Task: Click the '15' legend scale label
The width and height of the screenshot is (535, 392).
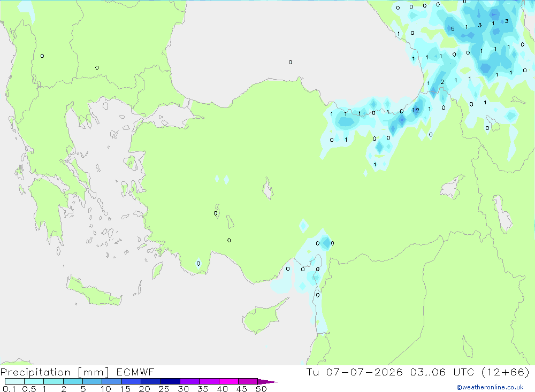Action: click(x=125, y=389)
